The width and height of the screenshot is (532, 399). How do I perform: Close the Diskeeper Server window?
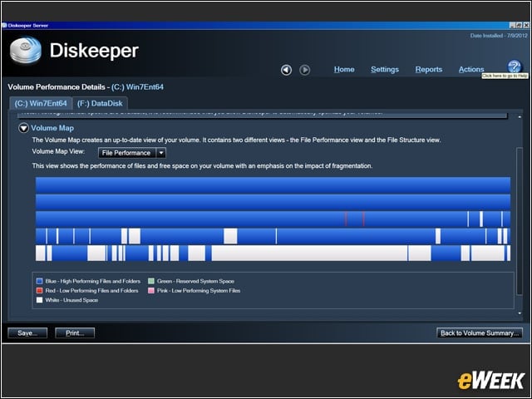pyautogui.click(x=525, y=25)
